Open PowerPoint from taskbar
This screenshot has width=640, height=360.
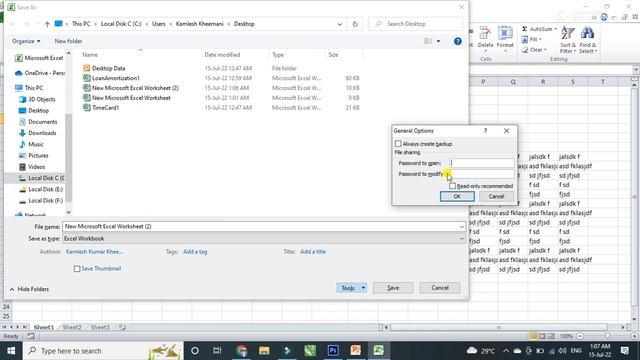coord(356,351)
